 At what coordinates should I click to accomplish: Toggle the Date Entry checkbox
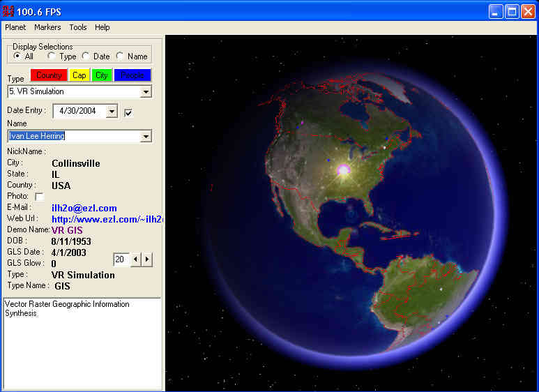tap(128, 112)
